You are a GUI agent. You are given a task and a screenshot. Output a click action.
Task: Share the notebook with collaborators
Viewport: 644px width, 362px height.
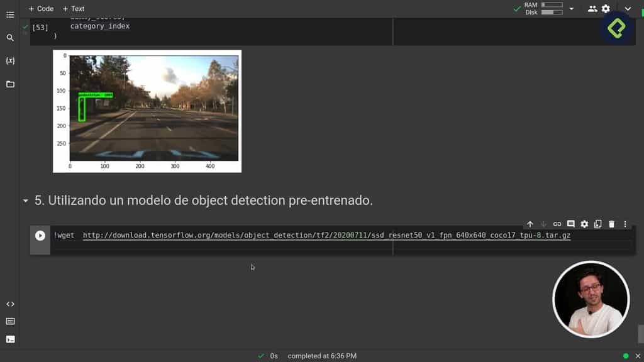coord(592,9)
